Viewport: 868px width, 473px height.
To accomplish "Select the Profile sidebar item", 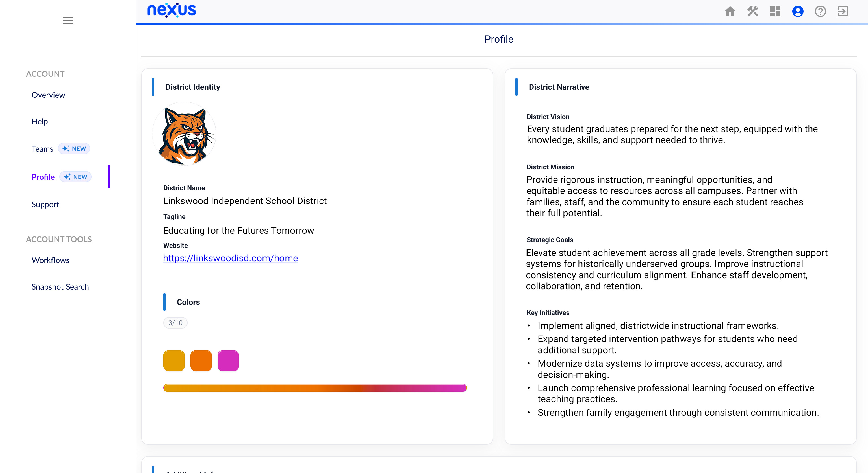I will [x=43, y=177].
